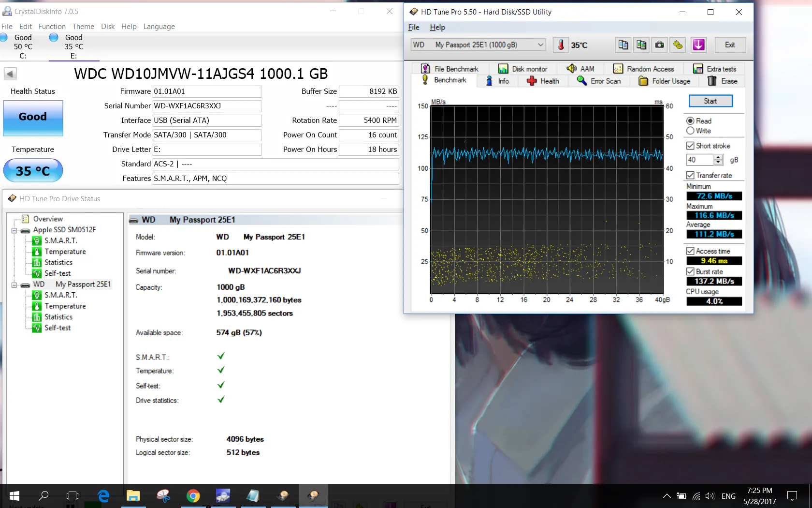812x508 pixels.
Task: Click the 35 °C temperature button
Action: (33, 170)
